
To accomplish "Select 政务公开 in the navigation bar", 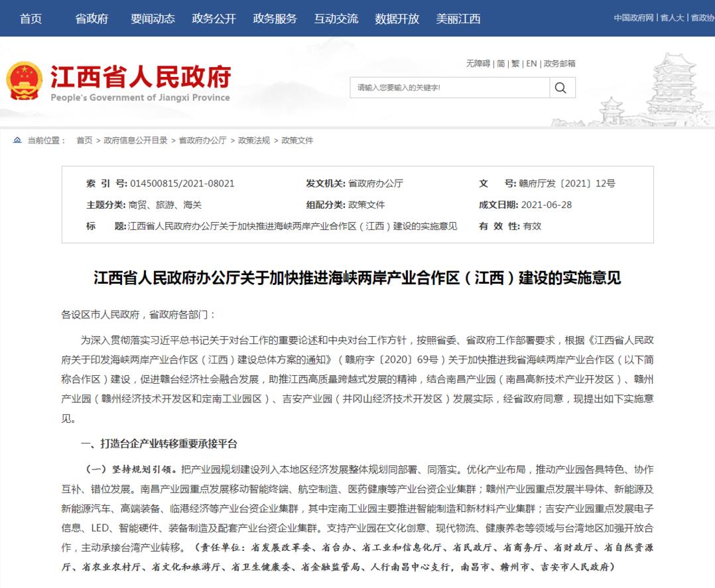I will click(x=214, y=19).
